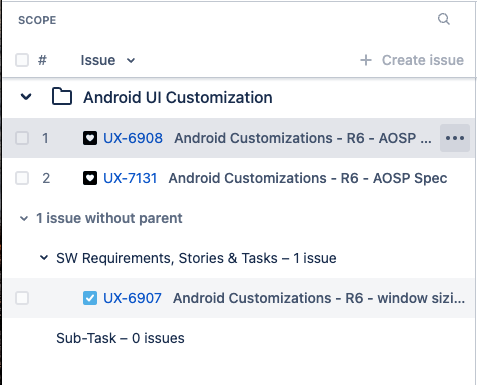Click the heart issue-type icon beside UX-6908
This screenshot has height=385, width=477.
[x=90, y=138]
